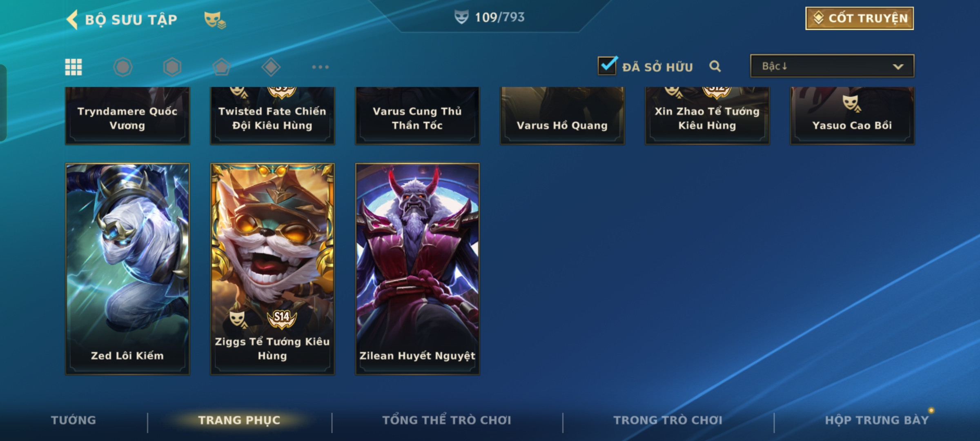This screenshot has height=441, width=980.
Task: Filter by the solid hexagon rarity icon
Action: (x=172, y=67)
